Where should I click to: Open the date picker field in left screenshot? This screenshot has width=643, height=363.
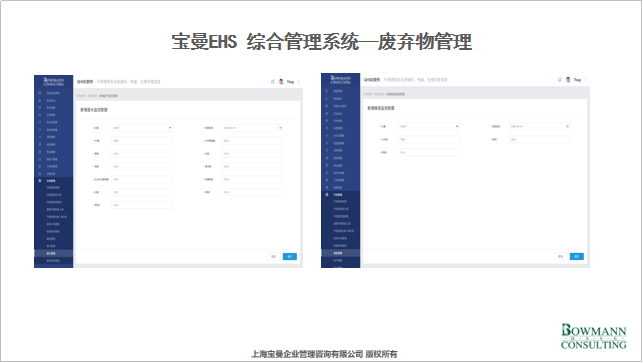tap(253, 128)
